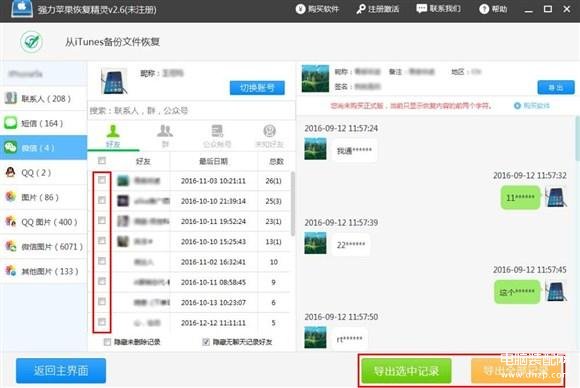Click avatar beside 22****** message
The width and height of the screenshot is (580, 388).
[x=315, y=243]
